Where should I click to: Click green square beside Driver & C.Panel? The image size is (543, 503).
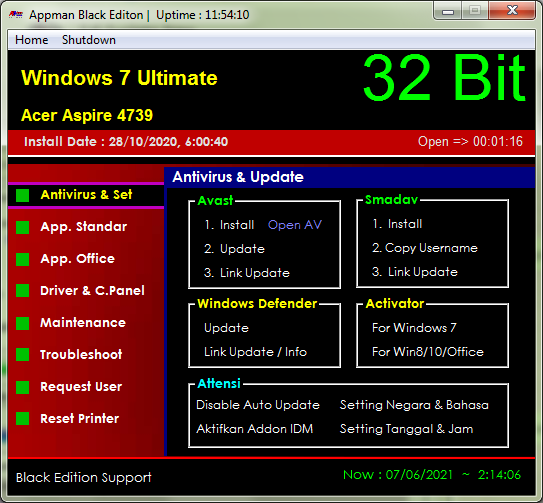(x=23, y=290)
